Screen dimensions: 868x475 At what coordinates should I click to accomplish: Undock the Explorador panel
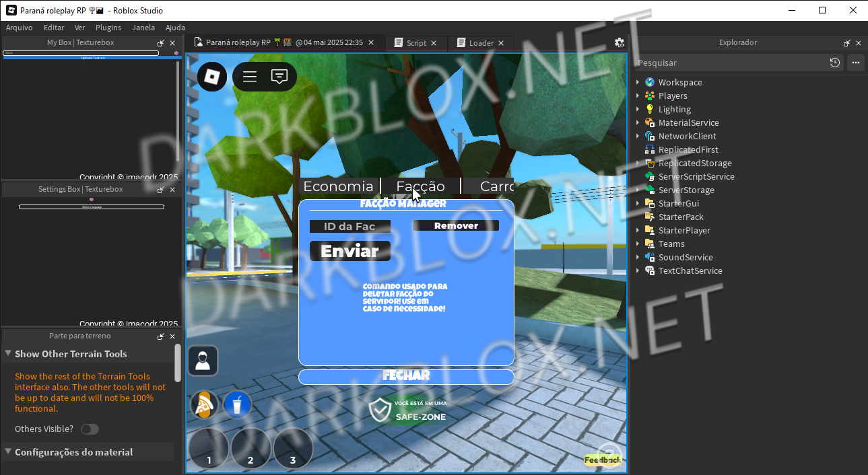847,43
